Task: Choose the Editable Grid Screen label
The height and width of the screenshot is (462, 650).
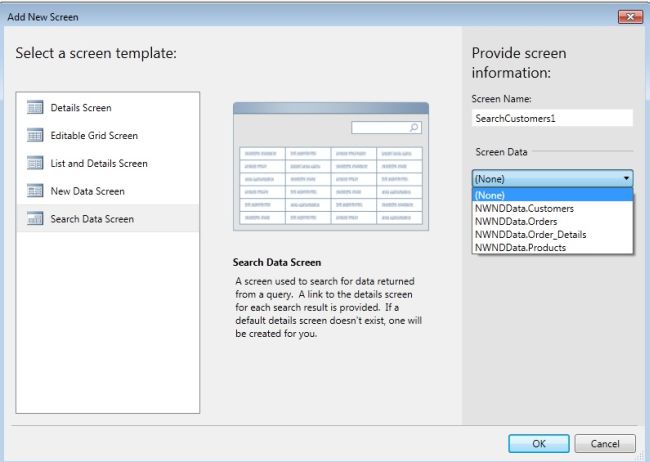Action: click(94, 136)
